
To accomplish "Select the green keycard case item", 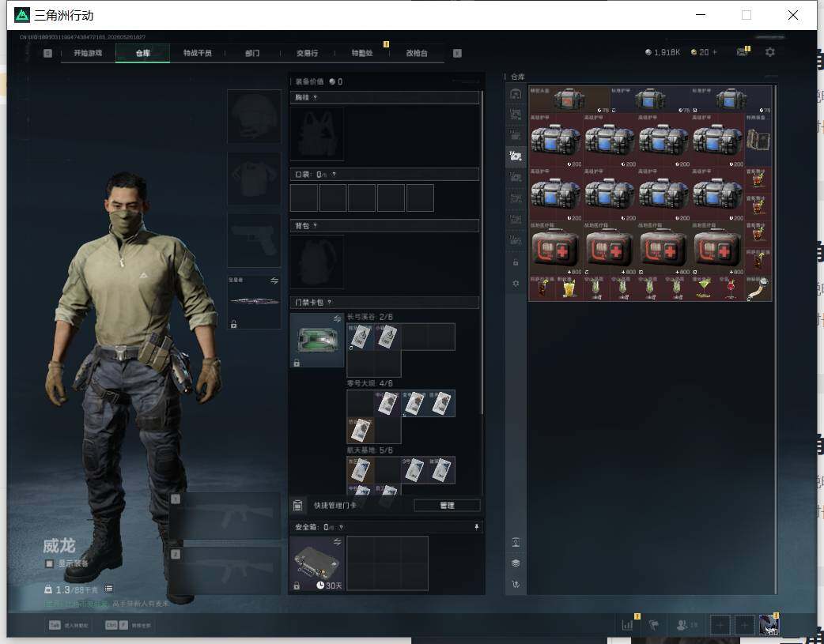I will coord(317,341).
